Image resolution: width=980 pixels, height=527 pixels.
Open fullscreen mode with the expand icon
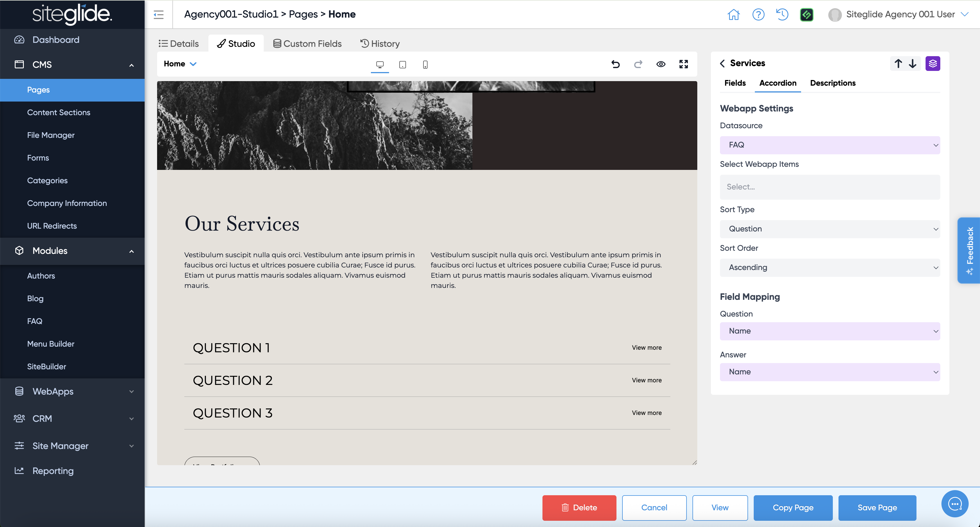tap(683, 64)
